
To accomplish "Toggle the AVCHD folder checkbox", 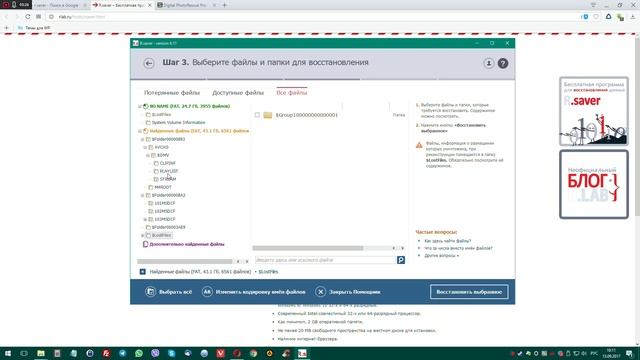I will pyautogui.click(x=151, y=147).
